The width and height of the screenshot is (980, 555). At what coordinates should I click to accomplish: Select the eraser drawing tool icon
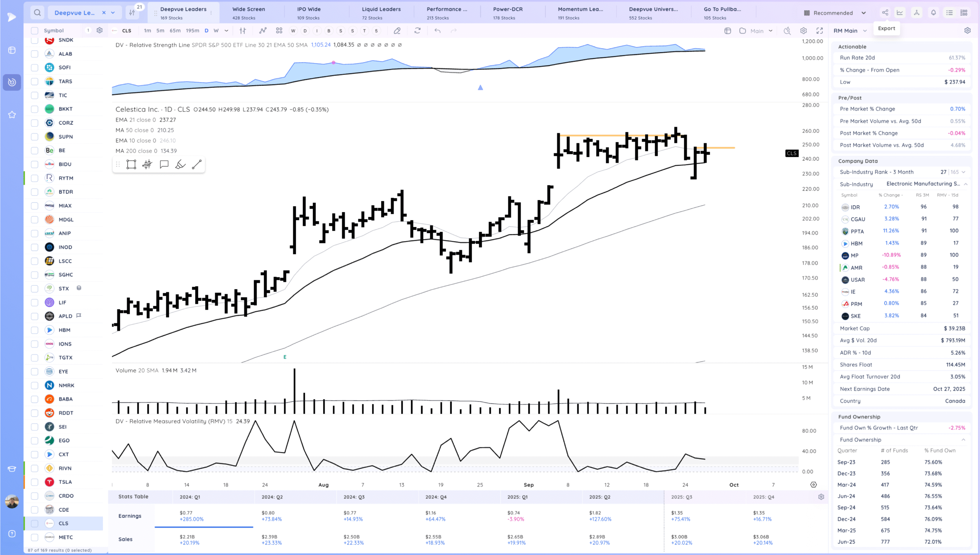coord(397,31)
